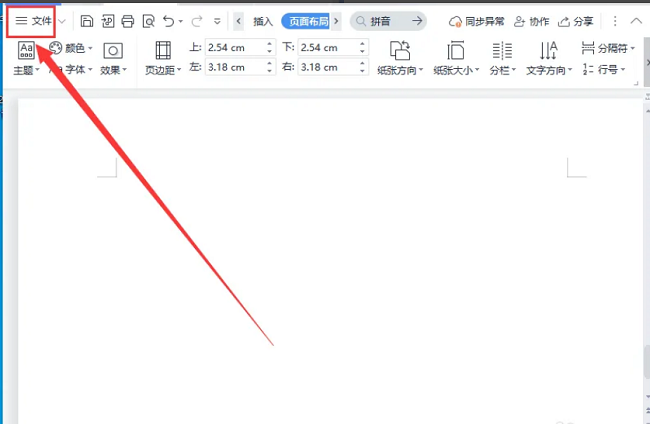Expand the Undo history dropdown arrow
The width and height of the screenshot is (650, 424).
tap(181, 21)
